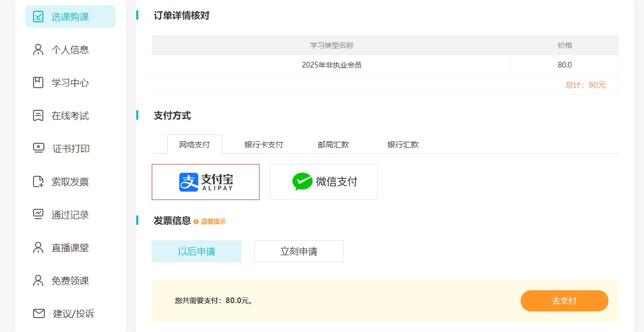Open 直播课堂 in the sidebar
Viewport: 644px width, 332px height.
pyautogui.click(x=70, y=247)
